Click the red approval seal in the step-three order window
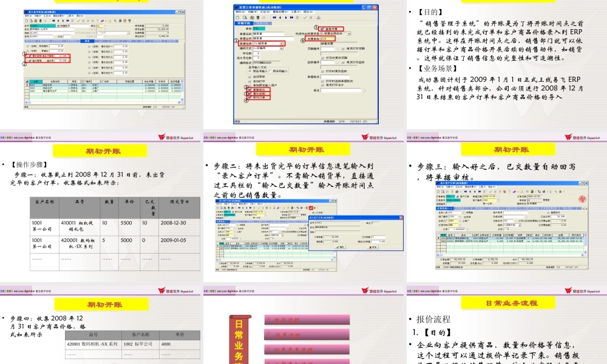 582,199
